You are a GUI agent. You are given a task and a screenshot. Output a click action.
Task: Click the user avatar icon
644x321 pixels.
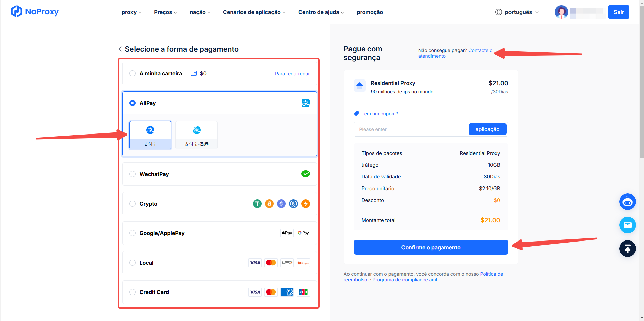(561, 12)
